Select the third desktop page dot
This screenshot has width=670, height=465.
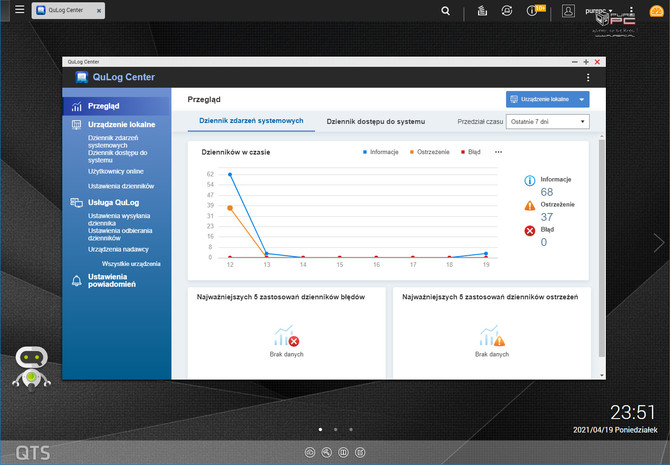[351, 430]
